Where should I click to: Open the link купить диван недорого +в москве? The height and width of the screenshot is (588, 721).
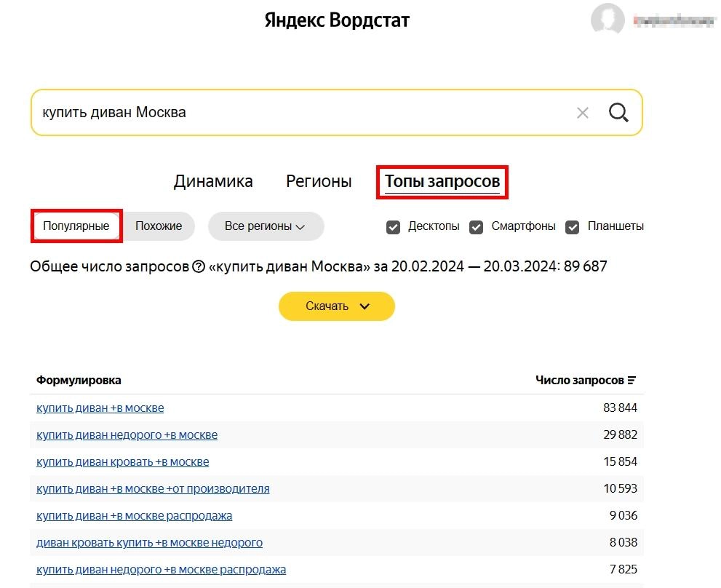click(127, 434)
